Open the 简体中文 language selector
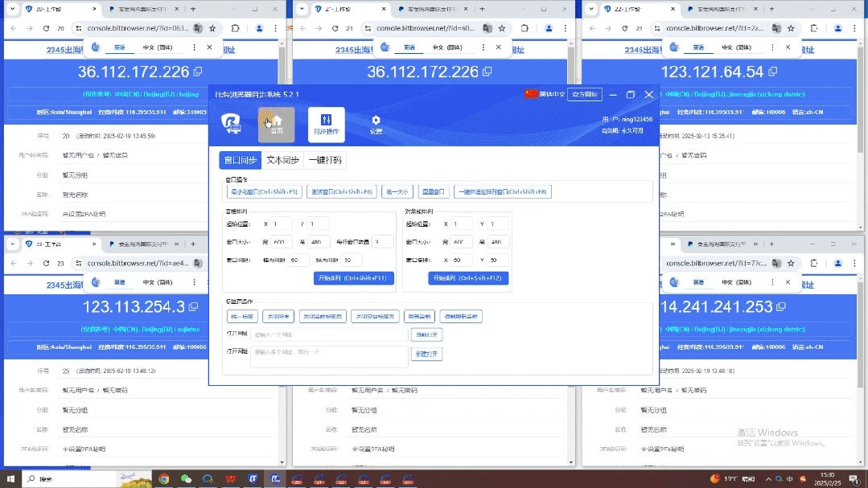This screenshot has height=488, width=868. coord(545,94)
